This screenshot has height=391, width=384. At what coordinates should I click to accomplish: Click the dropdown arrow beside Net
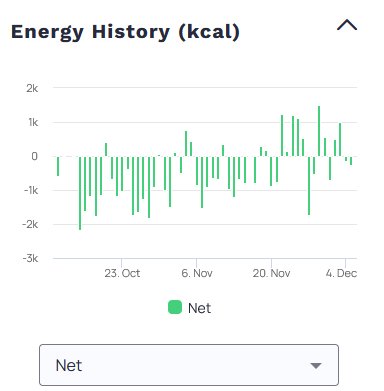pos(316,366)
